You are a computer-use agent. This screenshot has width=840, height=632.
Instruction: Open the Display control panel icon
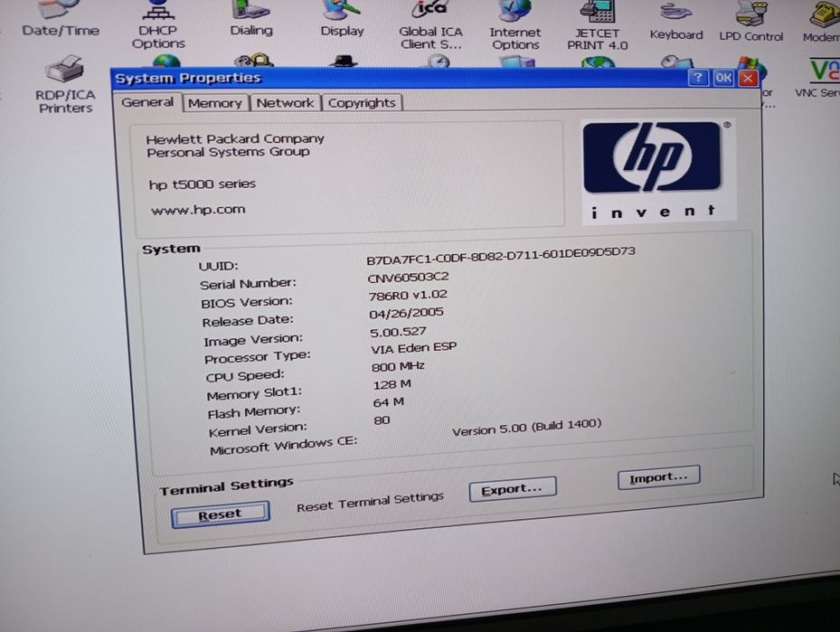[342, 19]
